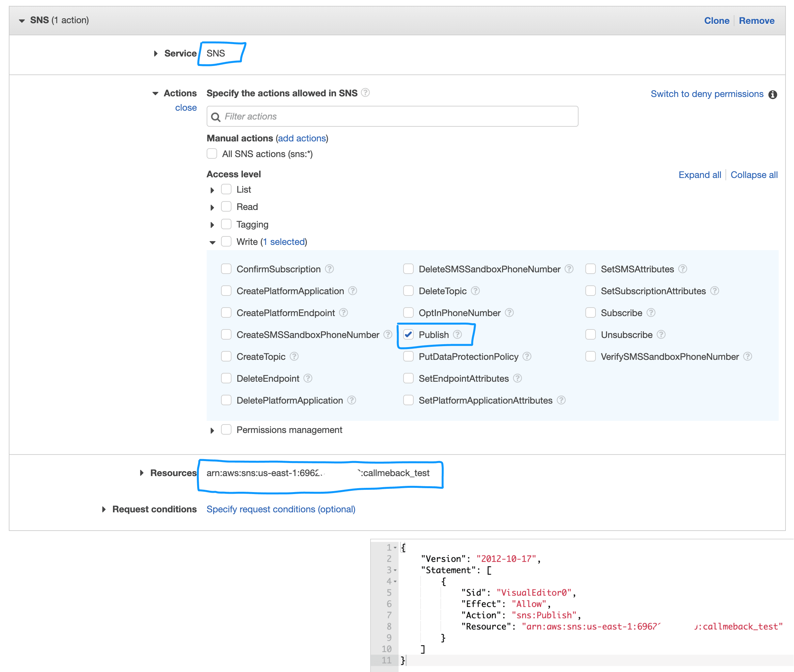
Task: Uncheck the Publish action checkbox
Action: click(x=408, y=334)
